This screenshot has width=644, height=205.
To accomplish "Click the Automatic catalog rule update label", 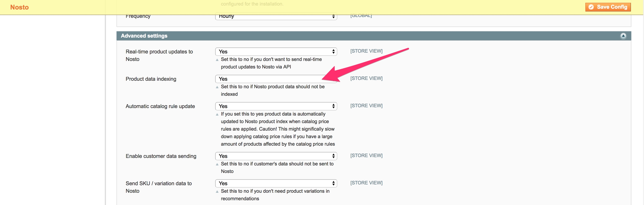I will (160, 106).
